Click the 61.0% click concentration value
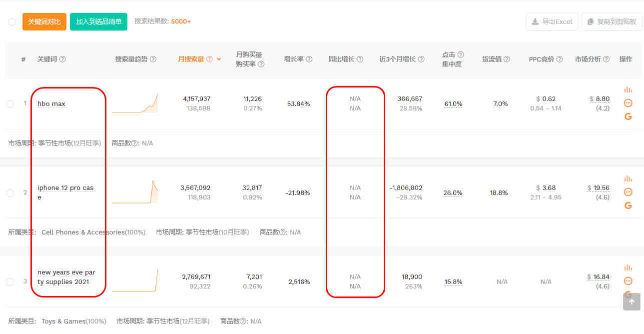Image resolution: width=644 pixels, height=334 pixels. coord(453,104)
